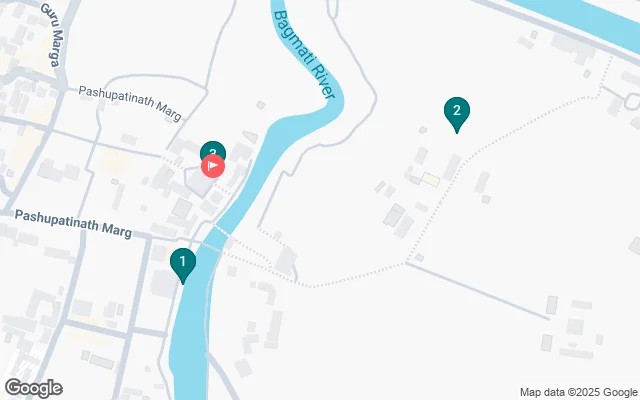This screenshot has width=640, height=400.
Task: Click the straight solid road branching off the dotted path
Action: (478, 291)
